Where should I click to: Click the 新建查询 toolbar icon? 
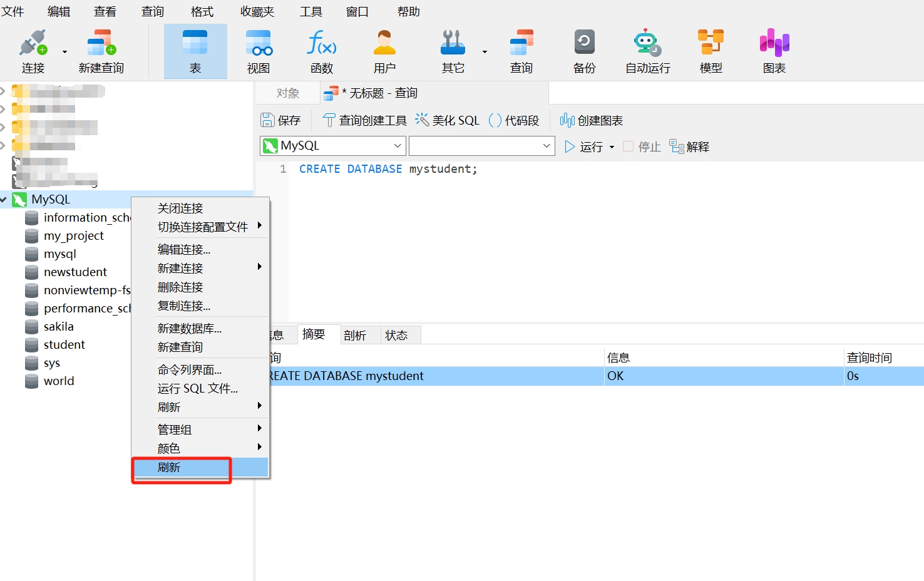[101, 51]
